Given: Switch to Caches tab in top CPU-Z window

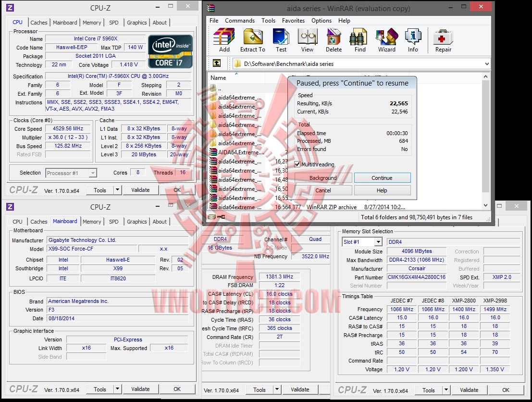Looking at the screenshot, I should [38, 23].
